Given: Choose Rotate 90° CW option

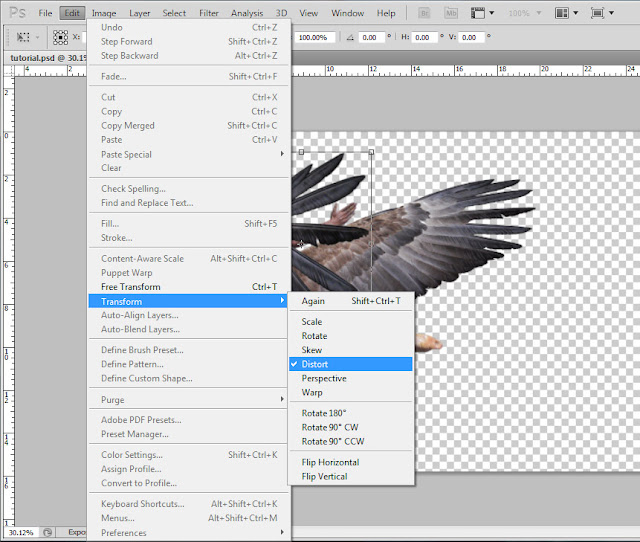Looking at the screenshot, I should click(x=350, y=427).
